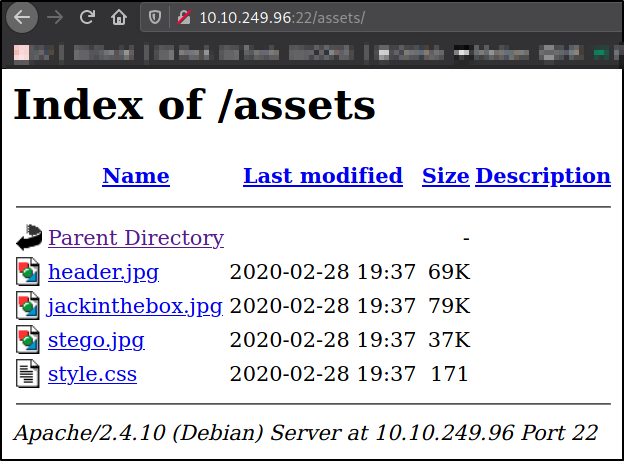Screen dimensions: 624x461
Task: Open the stego.jpg file link
Action: point(96,340)
